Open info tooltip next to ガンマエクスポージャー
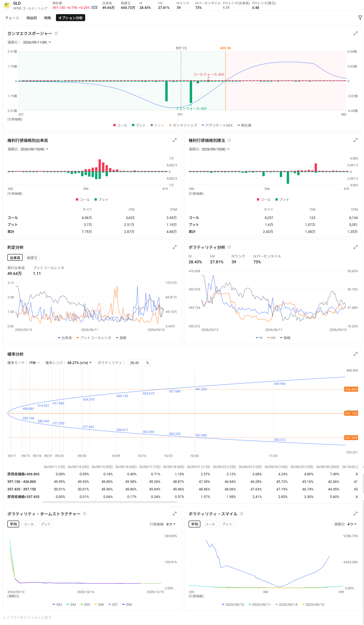This screenshot has width=364, height=625. point(56,33)
